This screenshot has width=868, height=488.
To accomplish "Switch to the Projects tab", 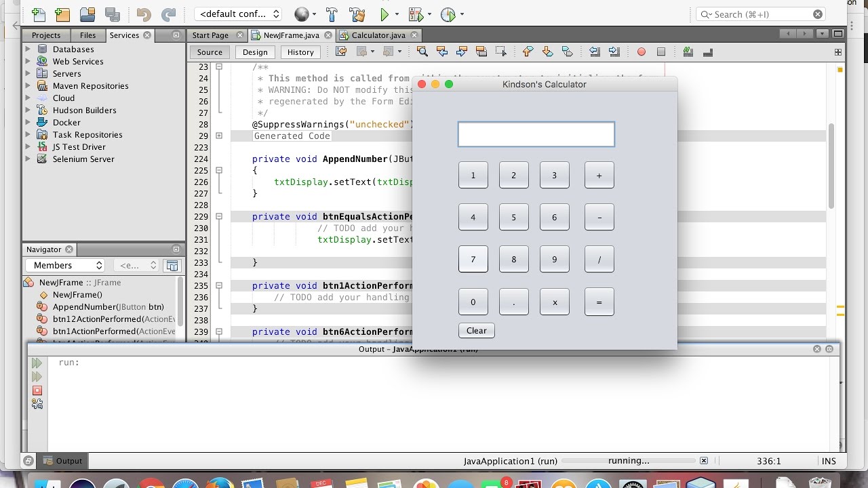I will click(x=46, y=35).
